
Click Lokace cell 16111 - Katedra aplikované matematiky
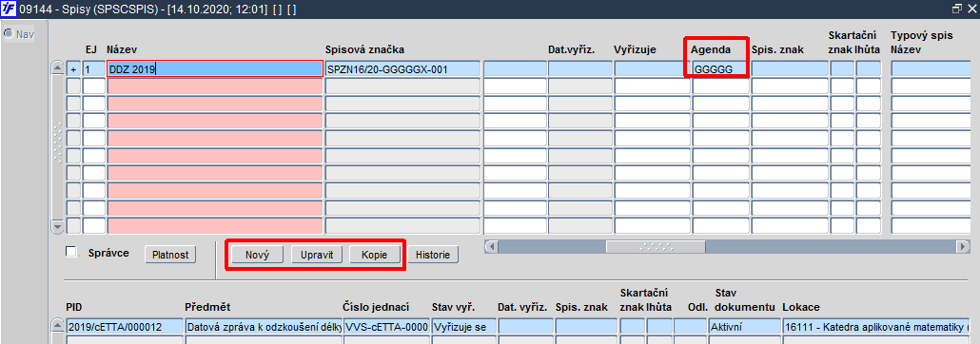tap(875, 327)
